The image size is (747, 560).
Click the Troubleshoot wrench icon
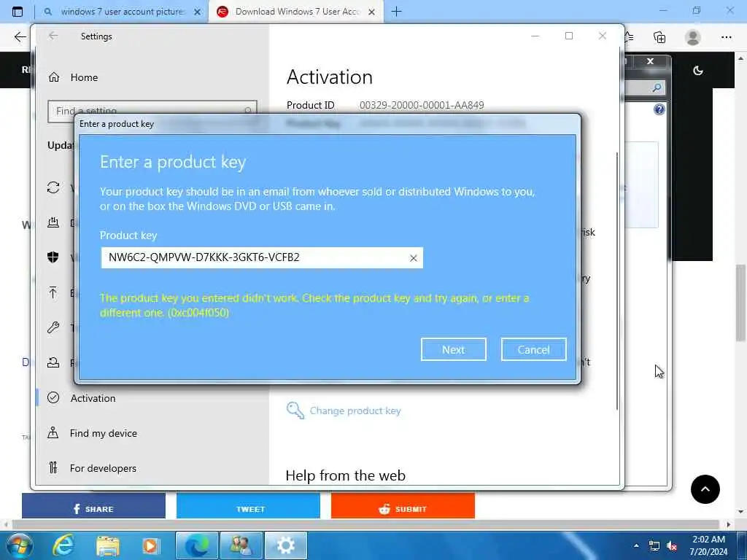[53, 327]
